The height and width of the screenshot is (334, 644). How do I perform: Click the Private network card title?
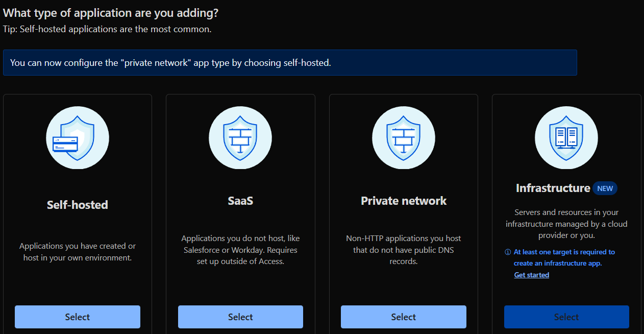(x=404, y=201)
